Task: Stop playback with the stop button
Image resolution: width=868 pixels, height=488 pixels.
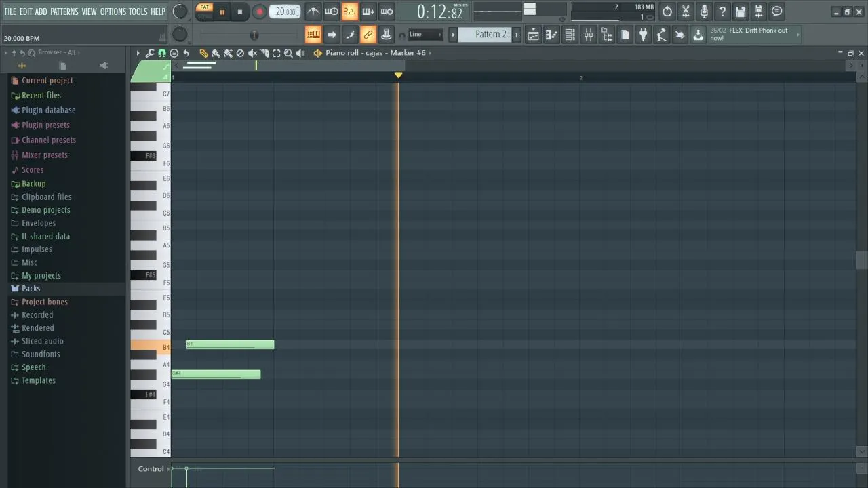Action: (239, 12)
